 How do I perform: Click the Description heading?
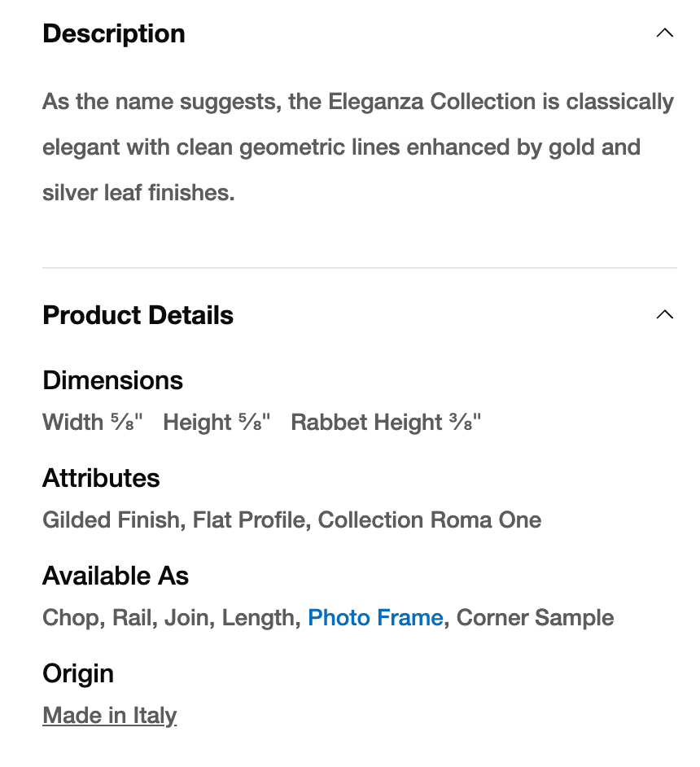coord(114,33)
